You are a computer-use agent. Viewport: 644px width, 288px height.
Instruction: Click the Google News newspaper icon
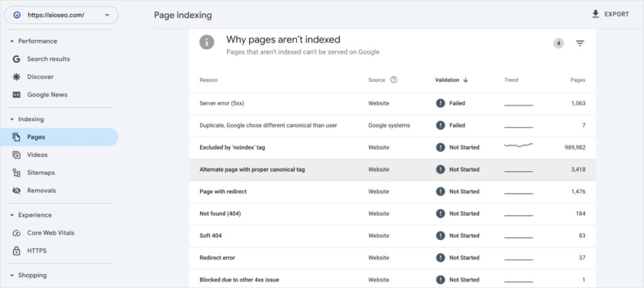click(16, 94)
